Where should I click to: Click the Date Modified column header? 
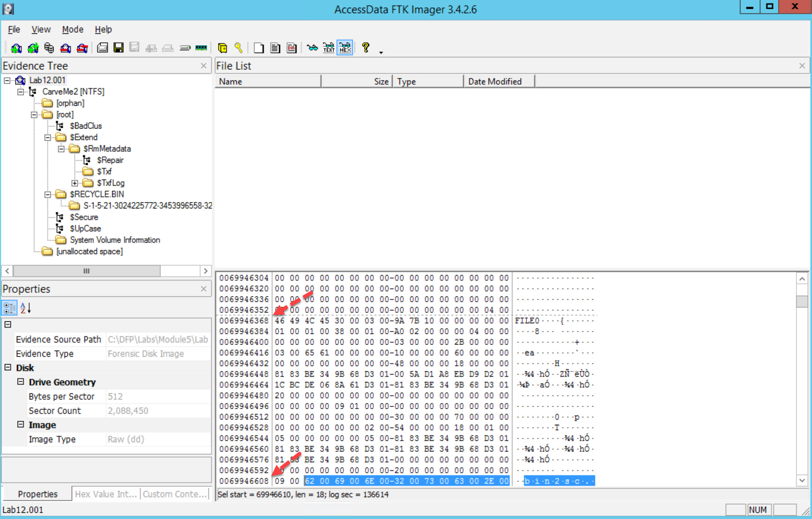494,82
